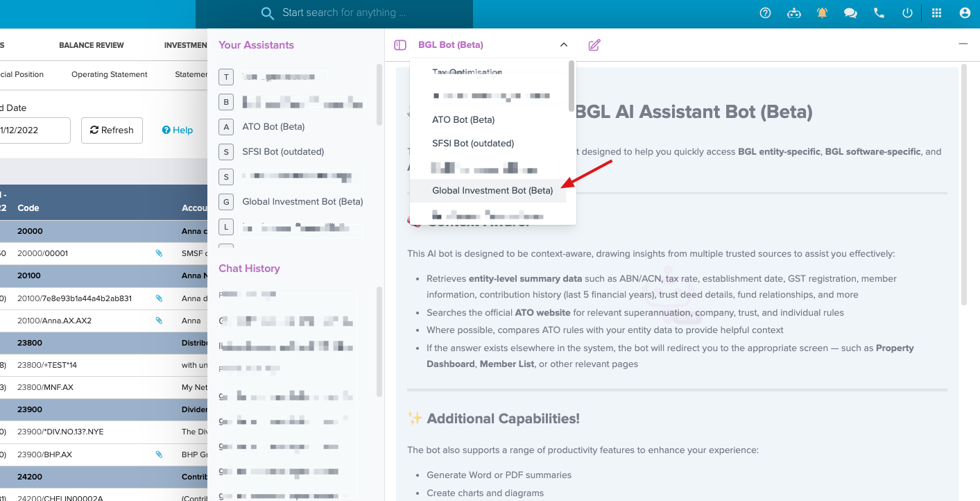Click the Chat History scrollbar
The width and height of the screenshot is (980, 501).
[x=379, y=341]
